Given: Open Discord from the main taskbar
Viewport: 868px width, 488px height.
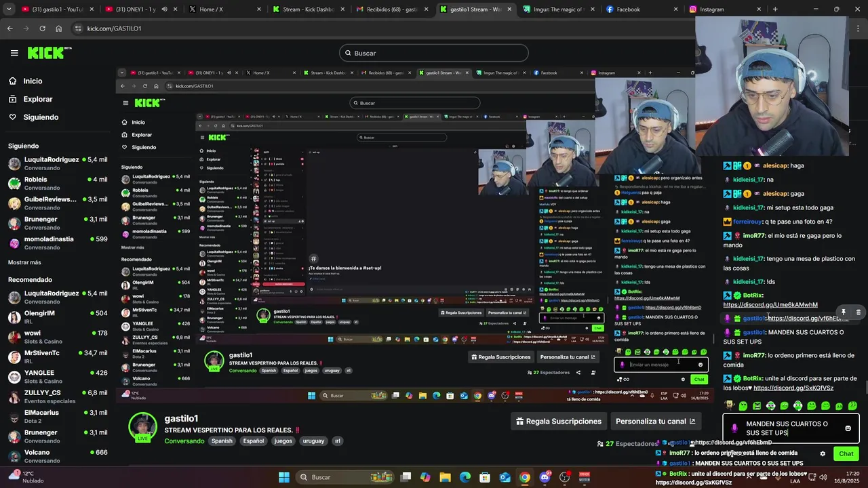Looking at the screenshot, I should 545,477.
